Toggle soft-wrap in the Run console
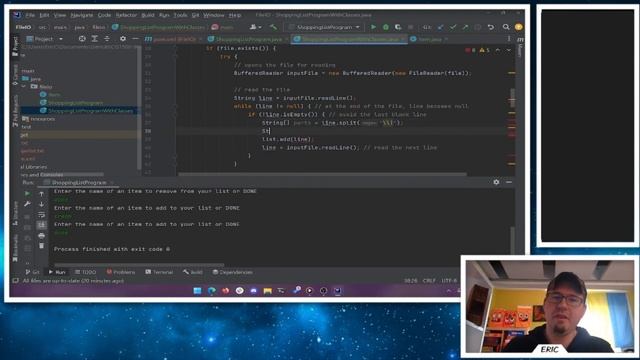Screen dimensions: 640x360 [x=41, y=215]
